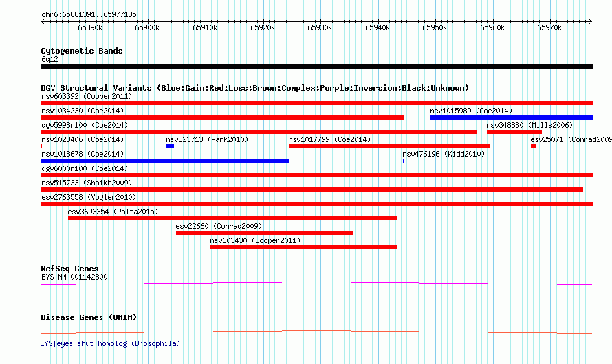
Task: Select the esv22660 (Conrad2009) red bar
Action: pos(265,233)
